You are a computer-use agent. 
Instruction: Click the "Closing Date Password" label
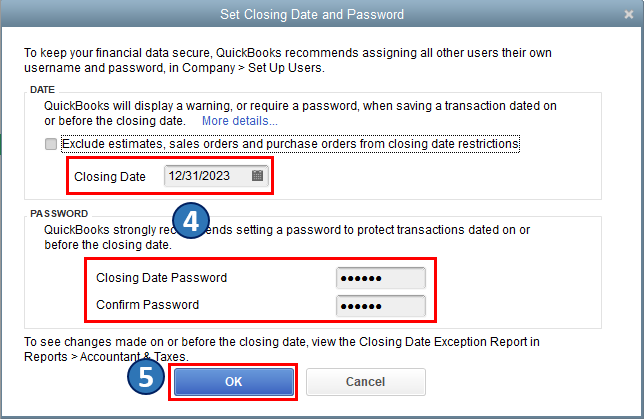[x=161, y=277]
